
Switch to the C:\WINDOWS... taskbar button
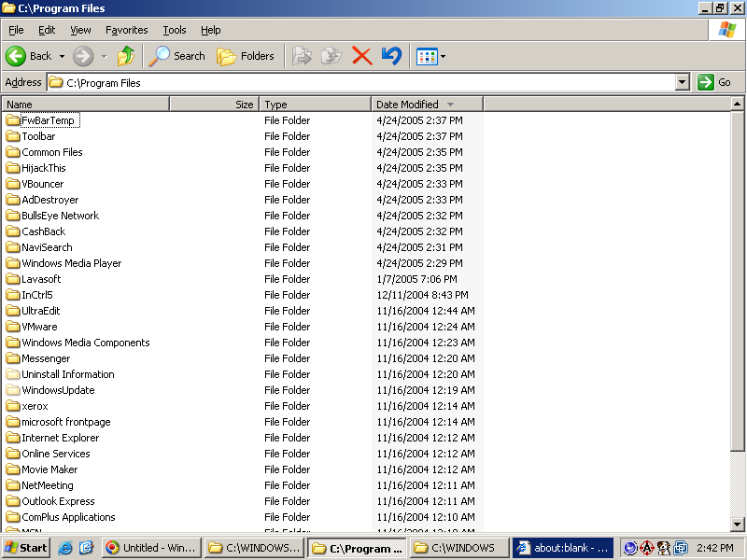point(254,548)
